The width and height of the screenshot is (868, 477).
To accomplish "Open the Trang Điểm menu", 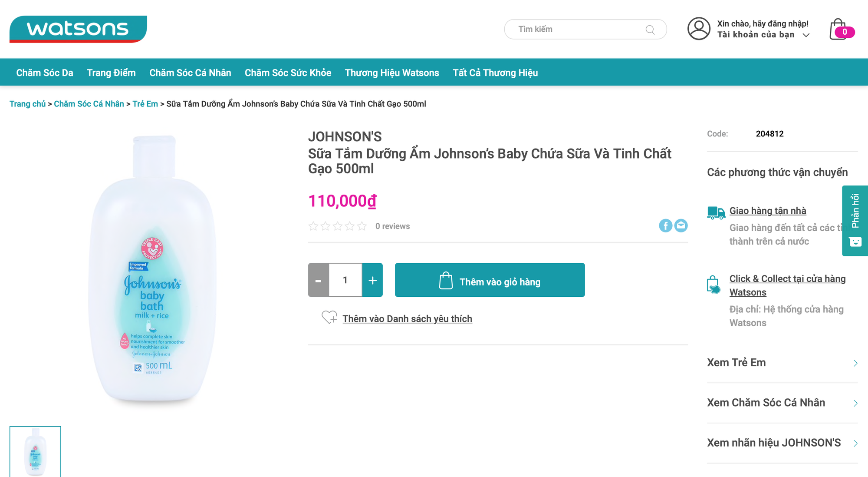I will pyautogui.click(x=111, y=73).
